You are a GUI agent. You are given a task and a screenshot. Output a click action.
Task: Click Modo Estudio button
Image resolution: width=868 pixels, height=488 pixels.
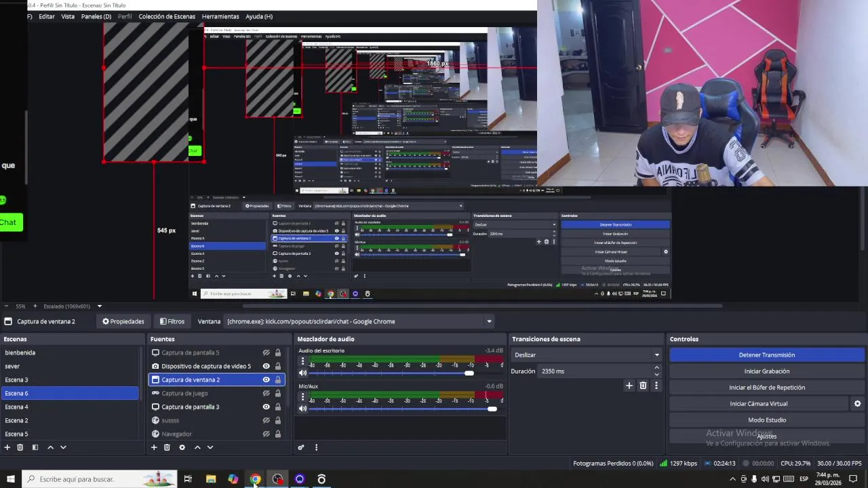pos(767,420)
